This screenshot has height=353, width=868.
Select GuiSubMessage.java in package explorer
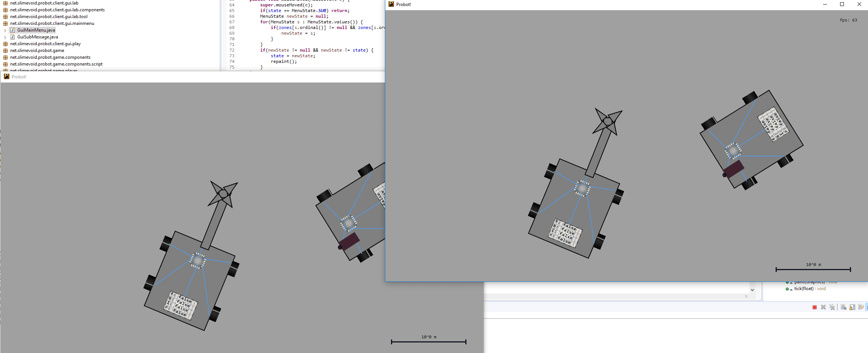(x=37, y=37)
